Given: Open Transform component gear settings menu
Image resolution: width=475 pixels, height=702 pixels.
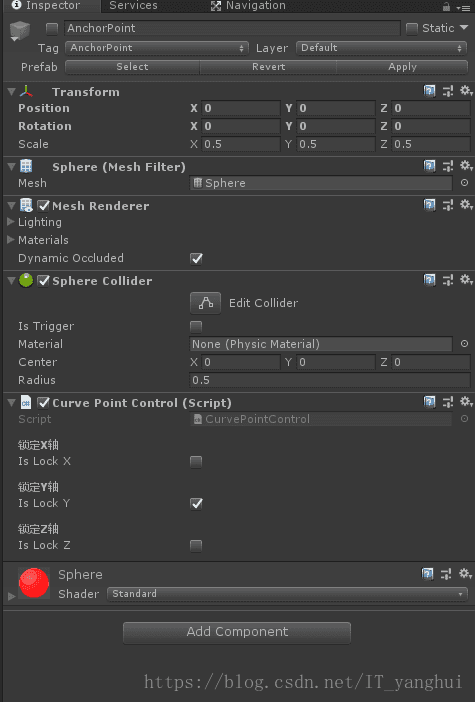Looking at the screenshot, I should [x=466, y=91].
